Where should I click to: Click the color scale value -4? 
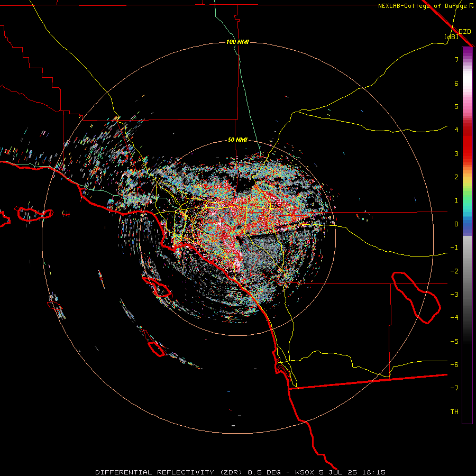coord(454,318)
